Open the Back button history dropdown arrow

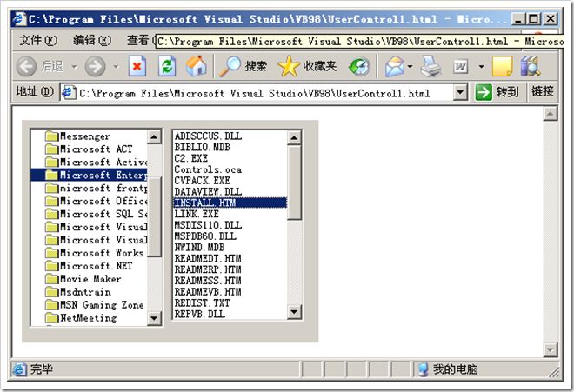tap(74, 67)
